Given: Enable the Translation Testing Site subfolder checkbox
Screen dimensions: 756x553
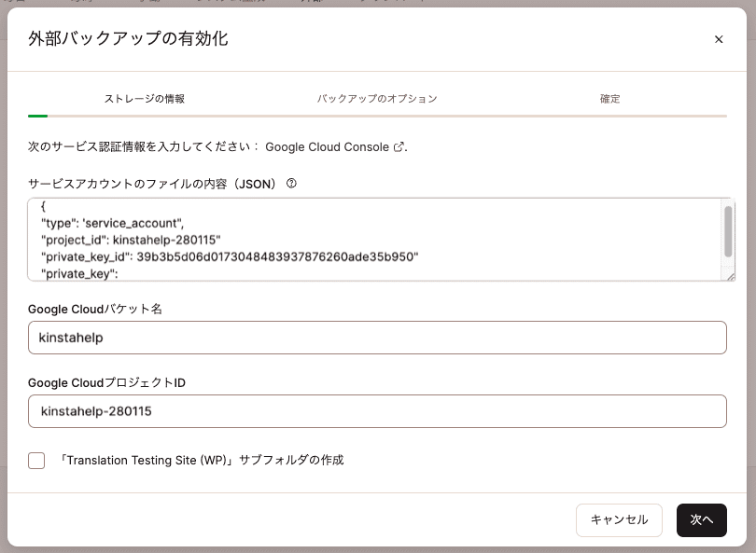Looking at the screenshot, I should pos(36,460).
